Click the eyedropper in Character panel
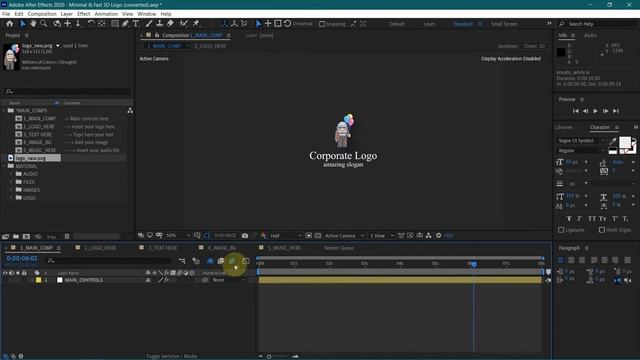Image resolution: width=640 pixels, height=360 pixels. pyautogui.click(x=613, y=141)
